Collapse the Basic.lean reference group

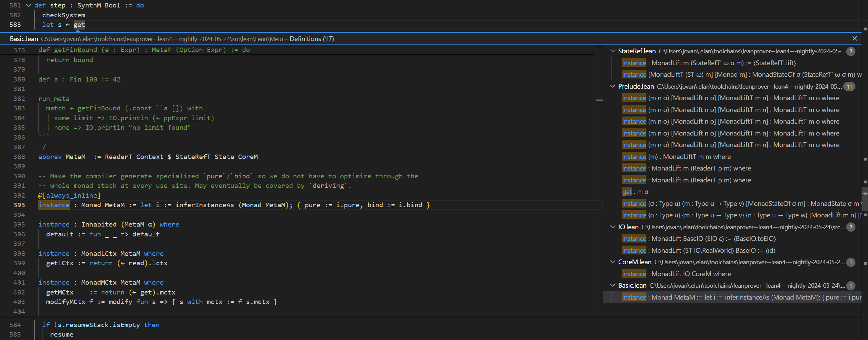[x=612, y=285]
